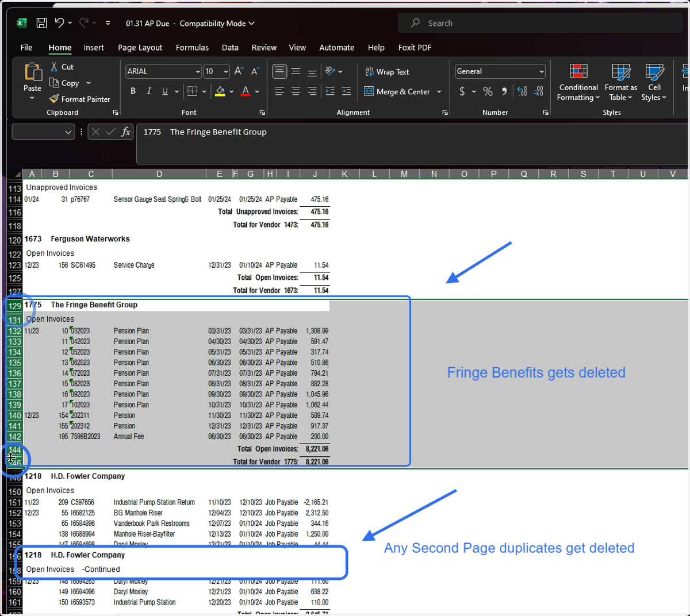Click the Insert Function fx icon
Image resolution: width=690 pixels, height=616 pixels.
tap(126, 132)
